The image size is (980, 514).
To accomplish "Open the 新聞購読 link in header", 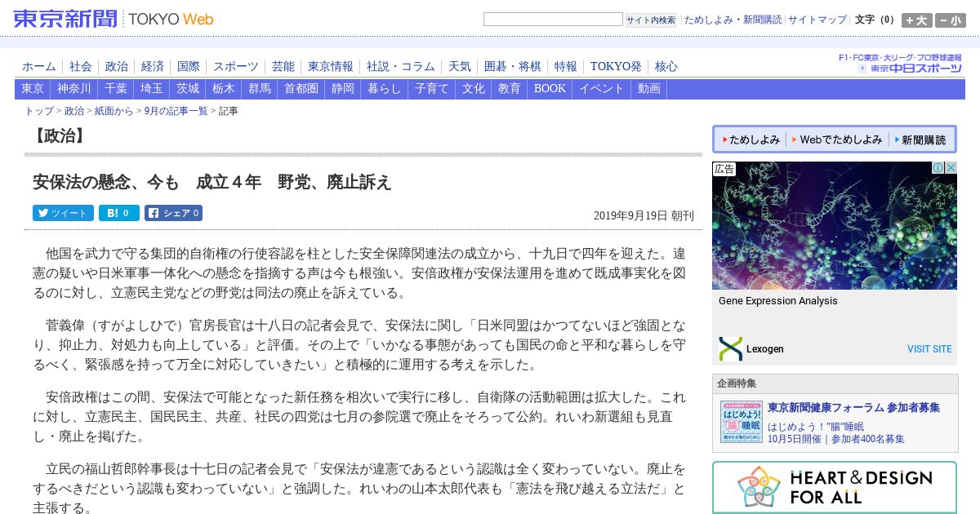I will (762, 20).
